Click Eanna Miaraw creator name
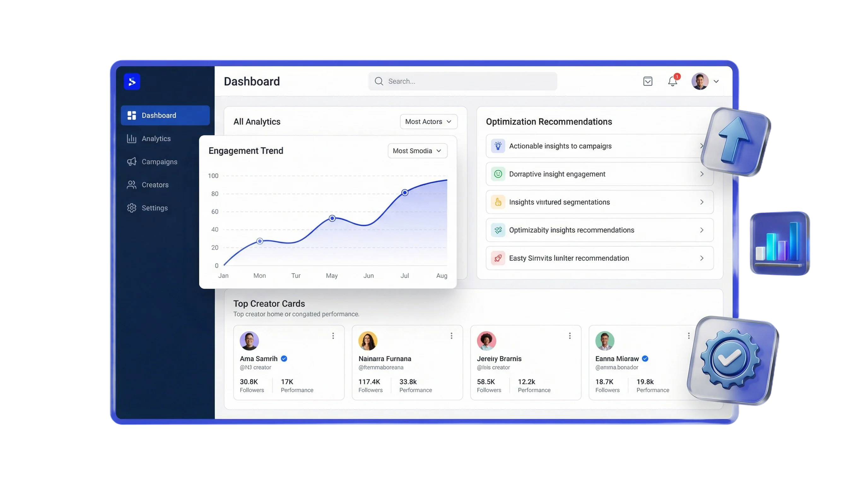 click(x=617, y=359)
